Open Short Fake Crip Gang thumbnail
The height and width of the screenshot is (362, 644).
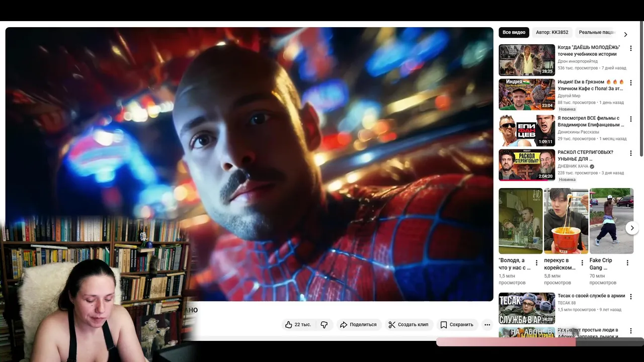(x=611, y=221)
